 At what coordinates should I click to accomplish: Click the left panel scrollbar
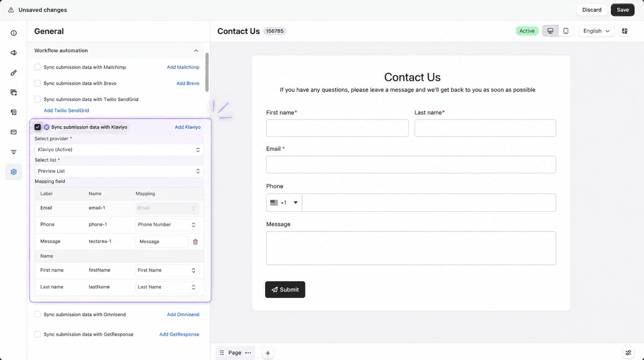coord(207,72)
